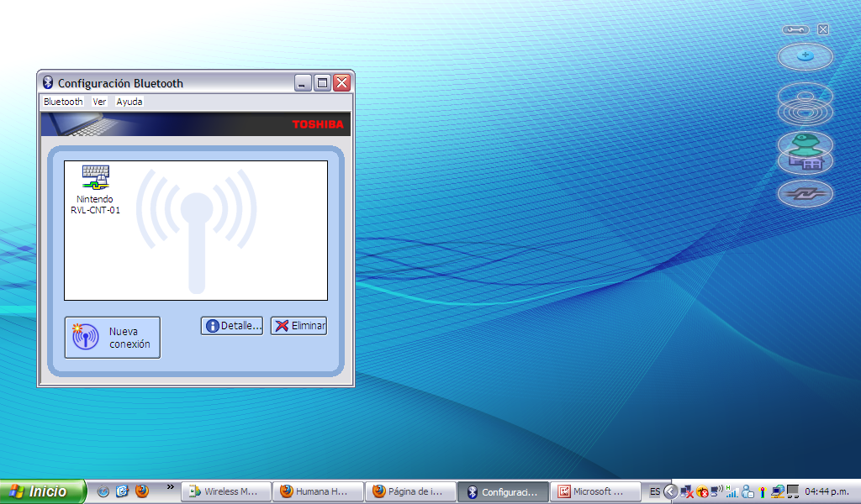Screen dimensions: 861x504
Task: Click the Nueva conexión button
Action: (113, 338)
